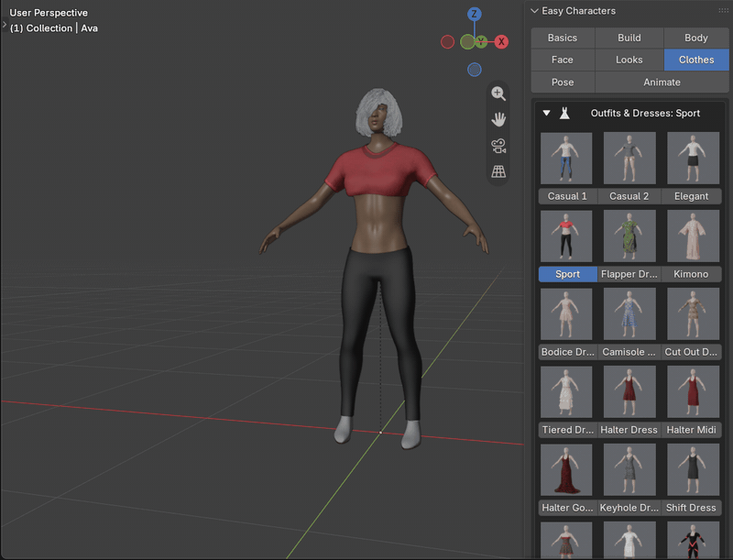Click the 'User Perspective' viewport text
733x560 pixels.
coord(49,13)
